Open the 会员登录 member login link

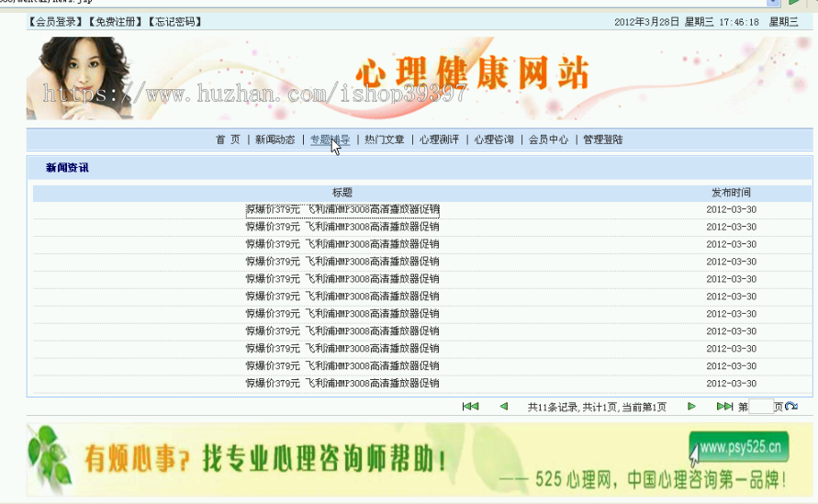click(x=56, y=21)
